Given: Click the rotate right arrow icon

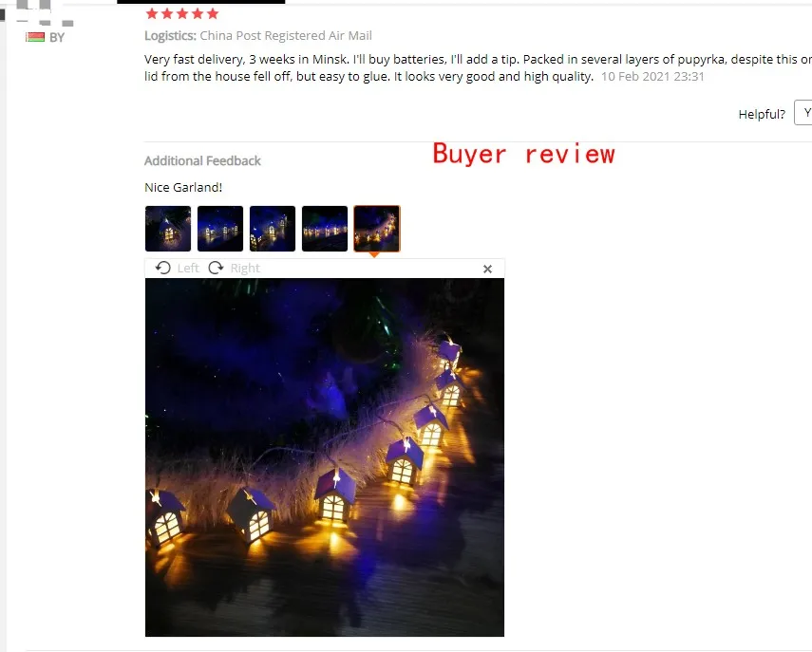Looking at the screenshot, I should point(216,268).
